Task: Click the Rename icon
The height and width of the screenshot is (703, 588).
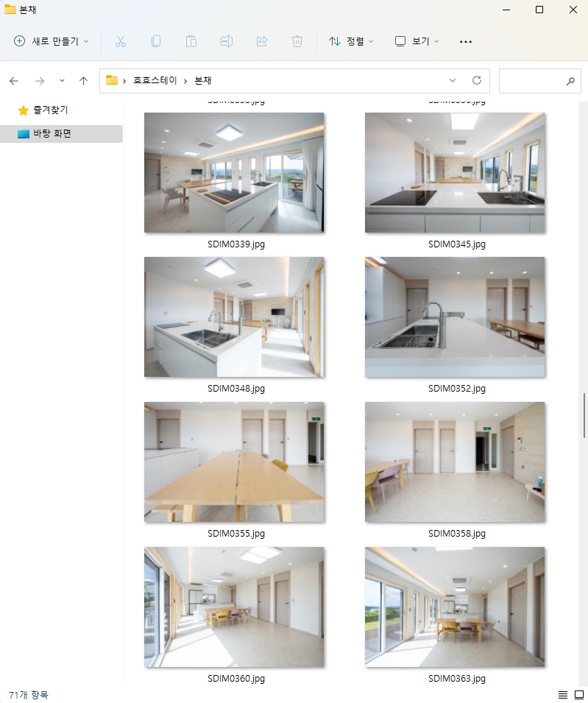Action: coord(227,41)
